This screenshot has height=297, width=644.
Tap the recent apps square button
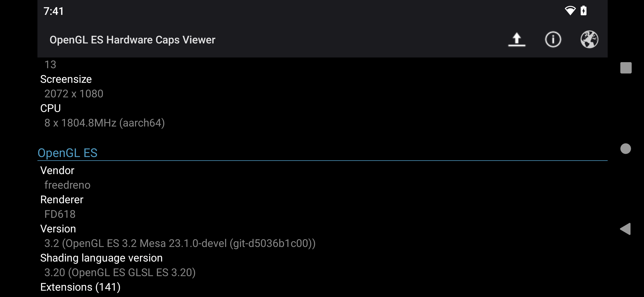[x=626, y=68]
